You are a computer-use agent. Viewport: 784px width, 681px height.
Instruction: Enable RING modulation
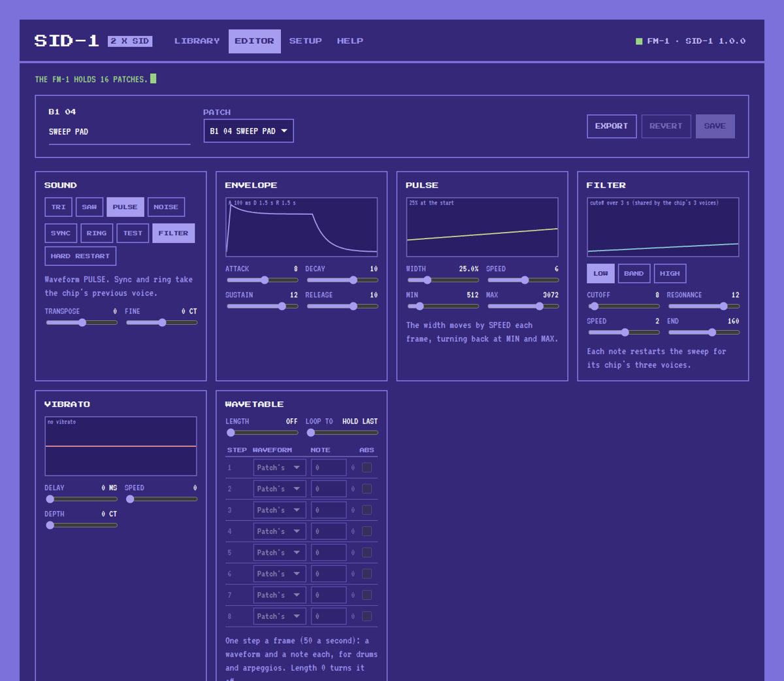point(97,233)
